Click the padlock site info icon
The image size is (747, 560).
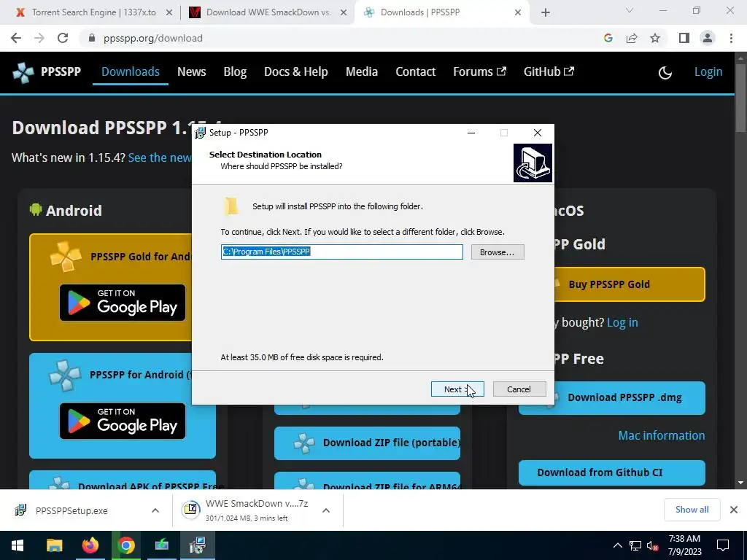click(92, 38)
